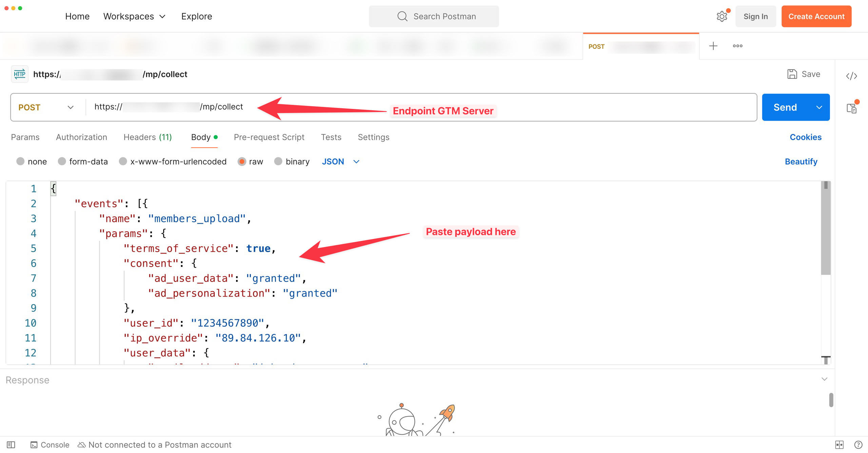Open the request Settings tab
868x453 pixels.
[374, 137]
